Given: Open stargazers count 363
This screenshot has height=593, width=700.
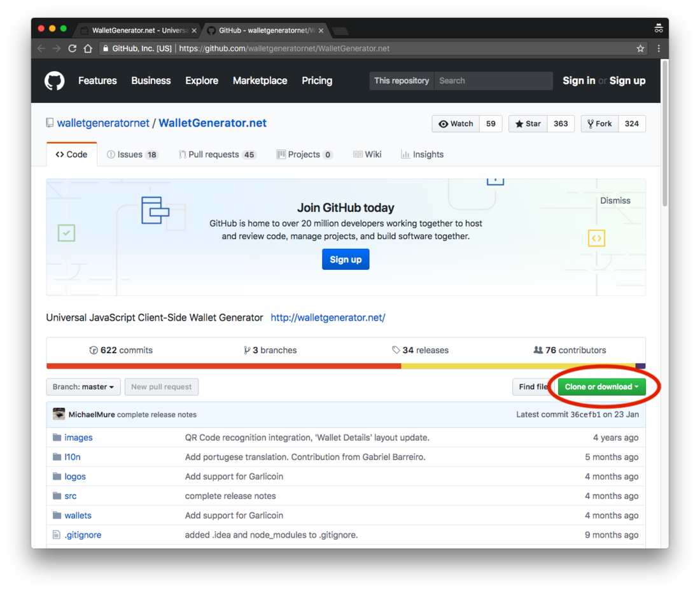Looking at the screenshot, I should coord(561,123).
